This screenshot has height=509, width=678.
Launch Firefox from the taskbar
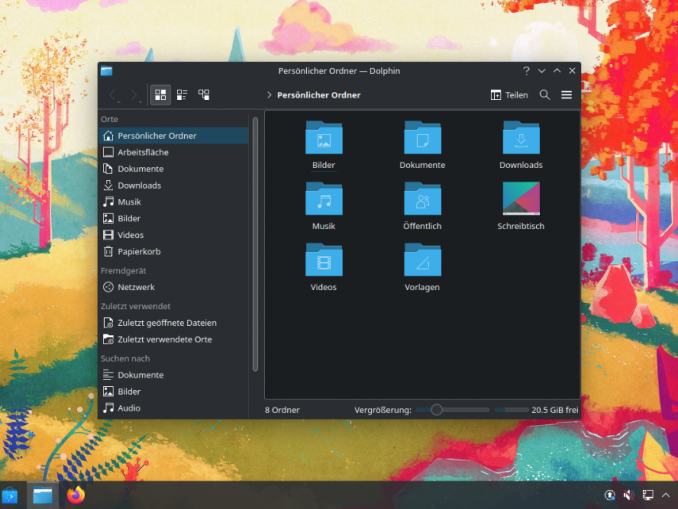click(76, 495)
